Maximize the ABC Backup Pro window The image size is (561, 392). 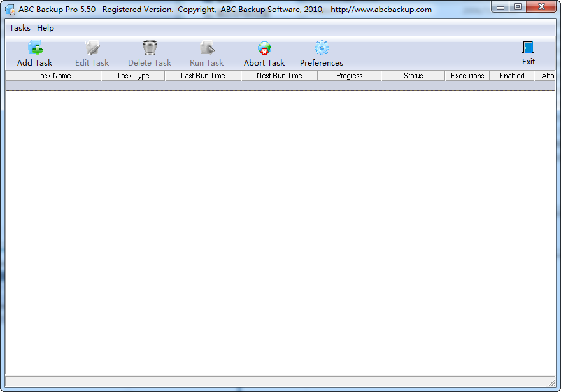click(517, 7)
